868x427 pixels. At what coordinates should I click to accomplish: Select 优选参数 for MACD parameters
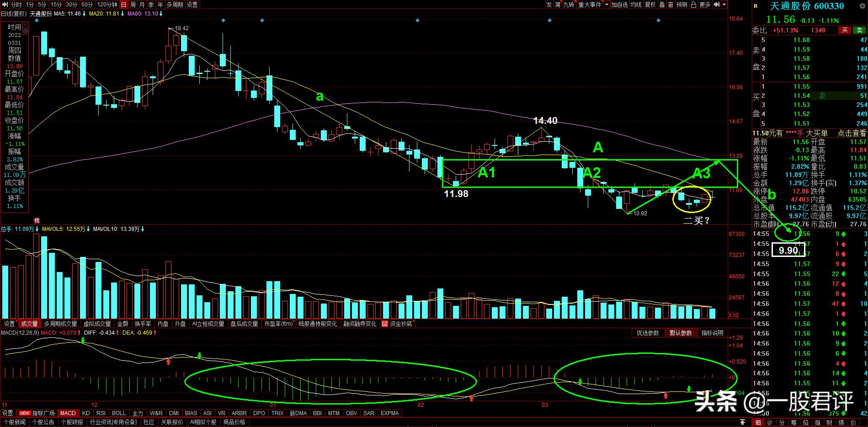(x=648, y=333)
